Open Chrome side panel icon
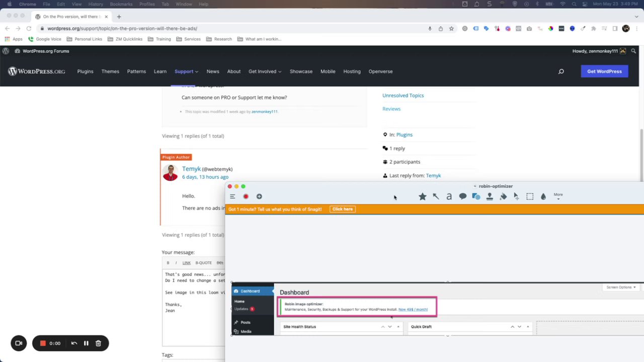 (x=615, y=29)
